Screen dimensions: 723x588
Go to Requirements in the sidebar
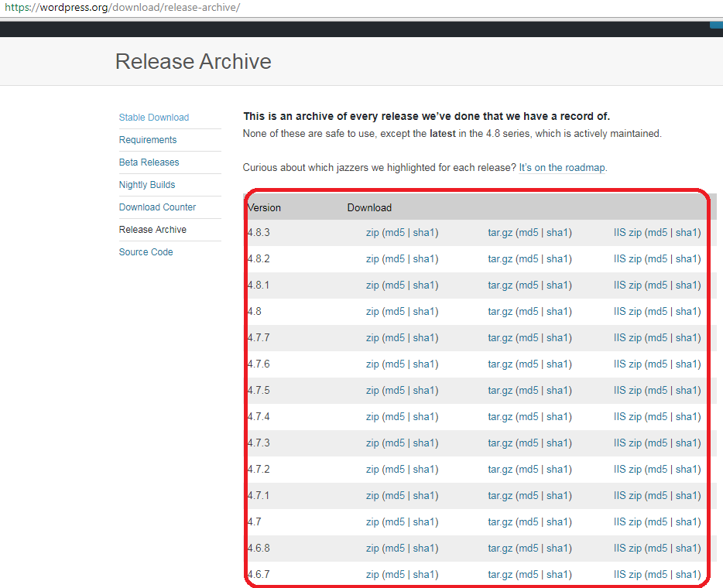tap(147, 140)
